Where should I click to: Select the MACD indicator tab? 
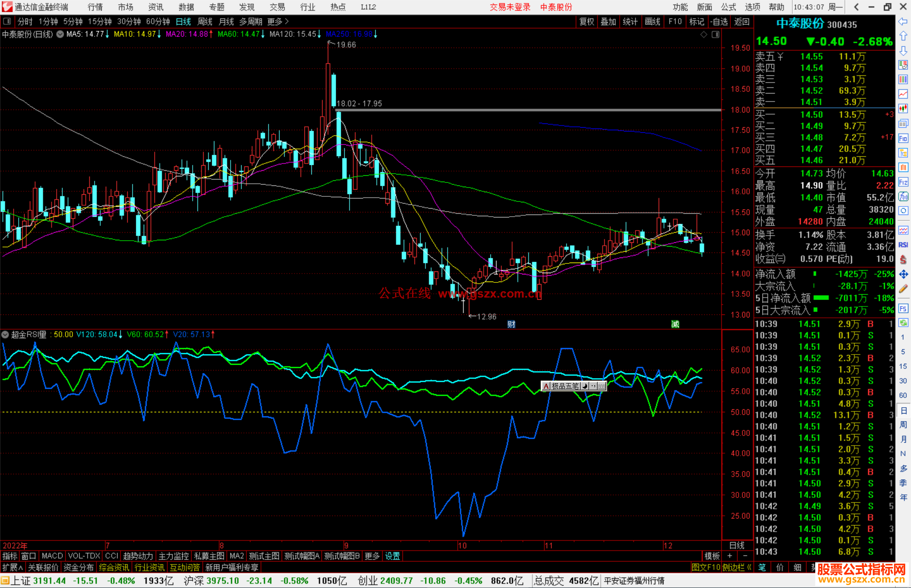tap(52, 556)
